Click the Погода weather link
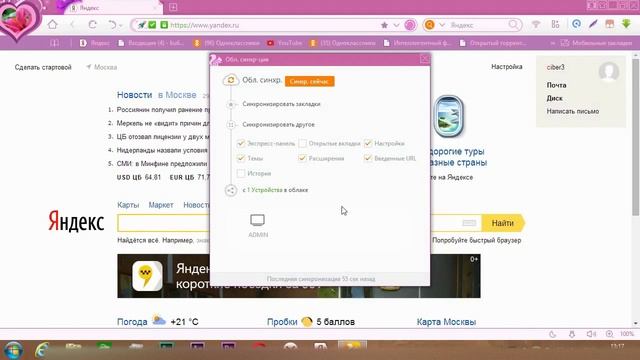 click(x=132, y=322)
